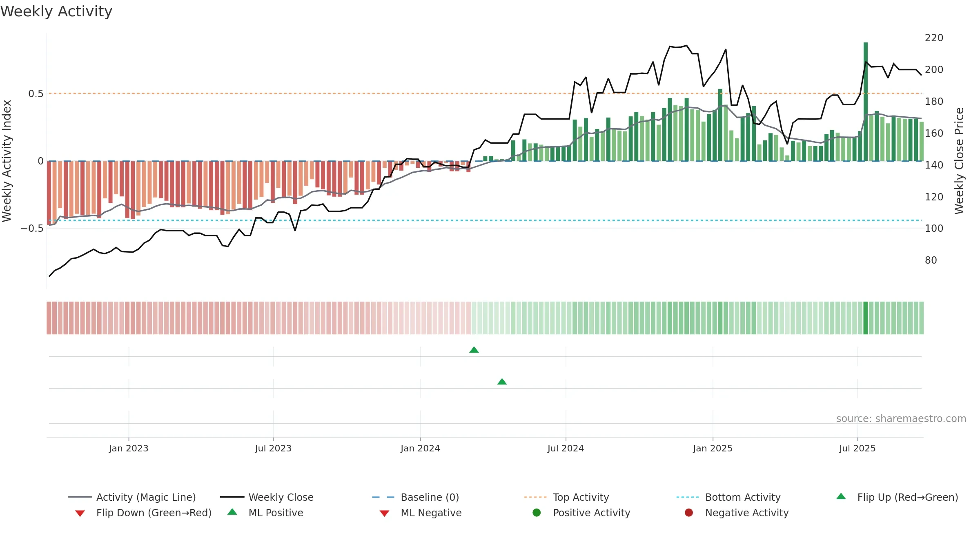
Task: Click the Jan 2025 x-axis label
Action: pos(713,448)
